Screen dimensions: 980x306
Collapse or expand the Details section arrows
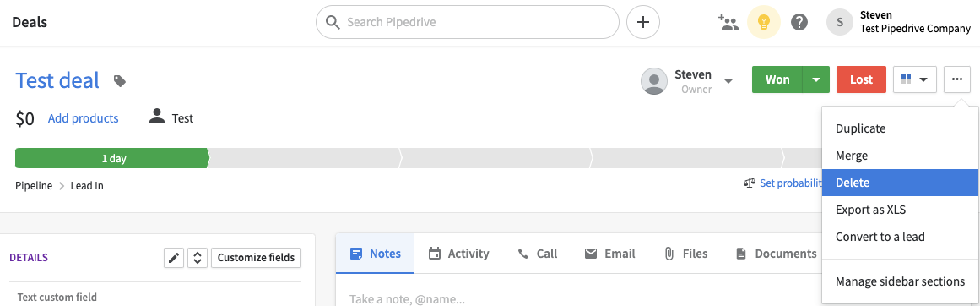pos(197,257)
